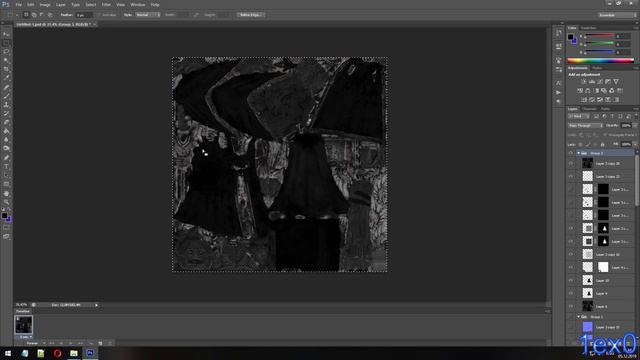Click the Lock all icon in Layers
This screenshot has width=640, height=360.
[602, 144]
